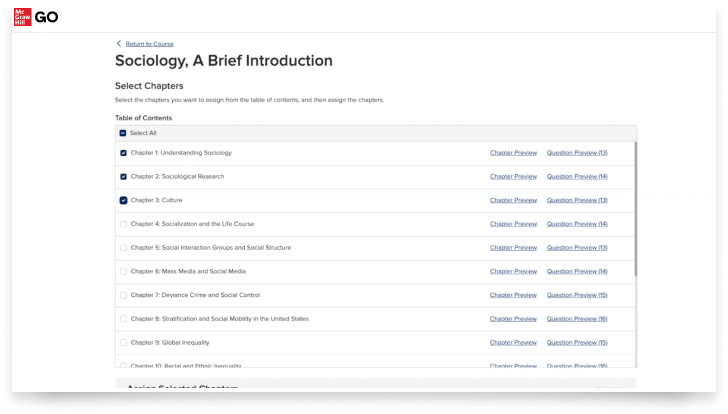Open Question Preview (13) for Chapter 5

click(577, 247)
